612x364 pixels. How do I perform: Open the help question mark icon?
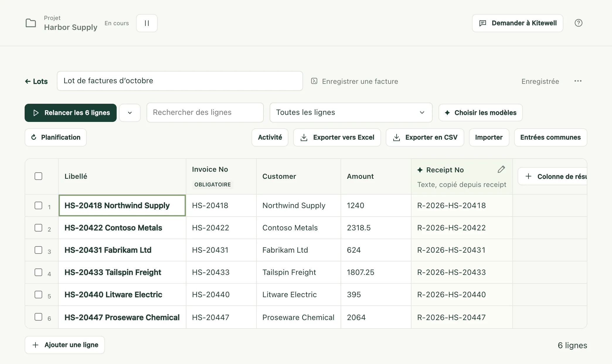tap(578, 23)
